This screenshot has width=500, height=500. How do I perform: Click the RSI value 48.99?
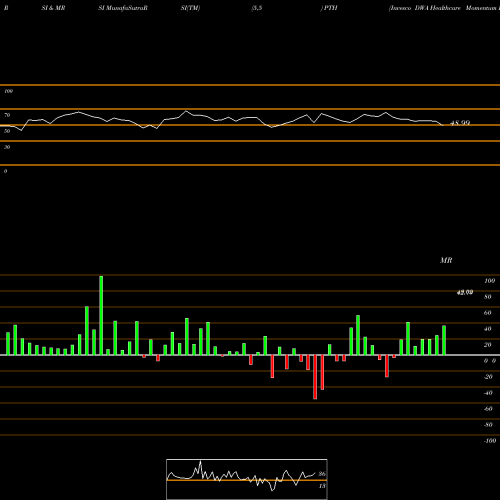(460, 123)
